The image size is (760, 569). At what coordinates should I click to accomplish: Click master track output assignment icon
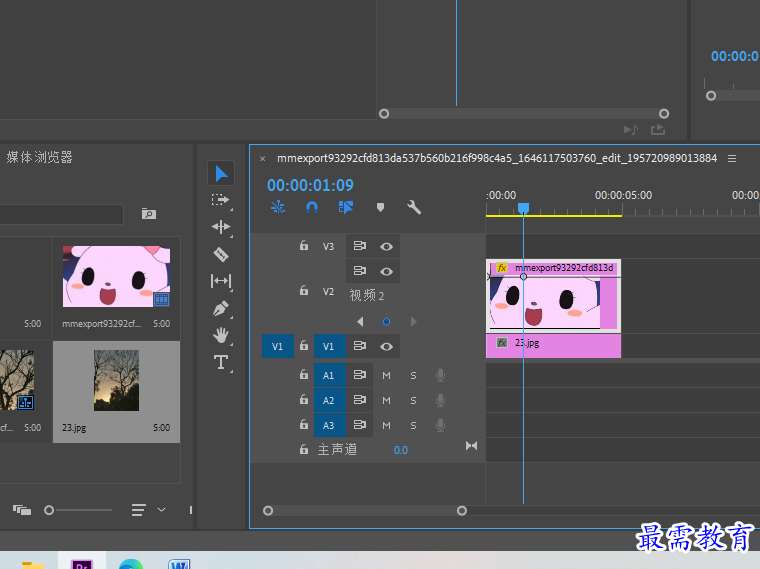pos(471,445)
